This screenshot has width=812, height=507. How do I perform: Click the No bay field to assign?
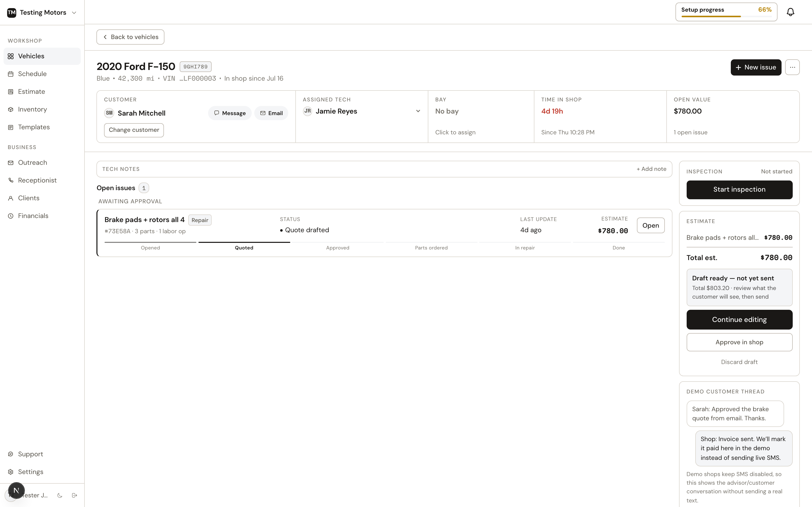click(x=481, y=117)
